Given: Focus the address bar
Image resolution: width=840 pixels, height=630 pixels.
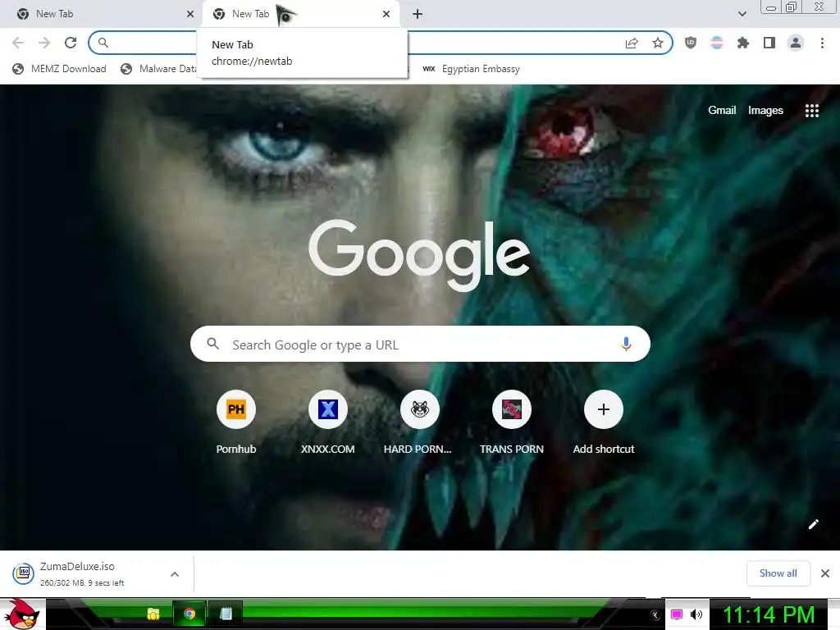Looking at the screenshot, I should click(381, 43).
